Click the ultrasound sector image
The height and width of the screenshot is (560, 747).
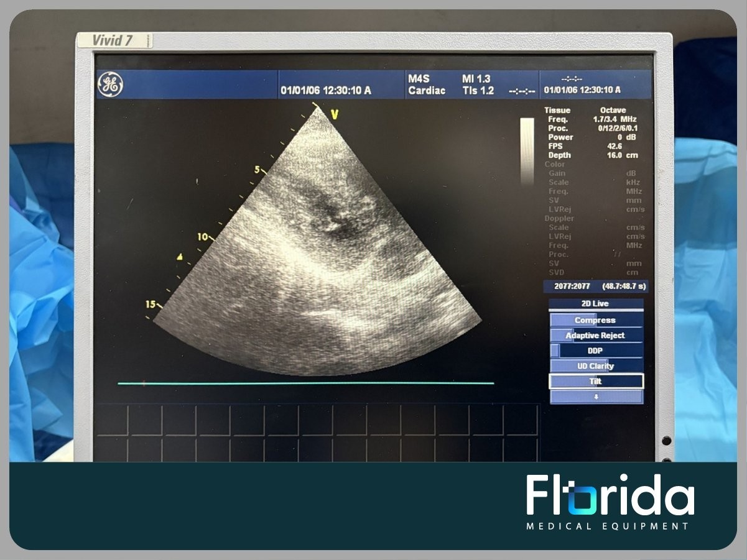coord(317,261)
